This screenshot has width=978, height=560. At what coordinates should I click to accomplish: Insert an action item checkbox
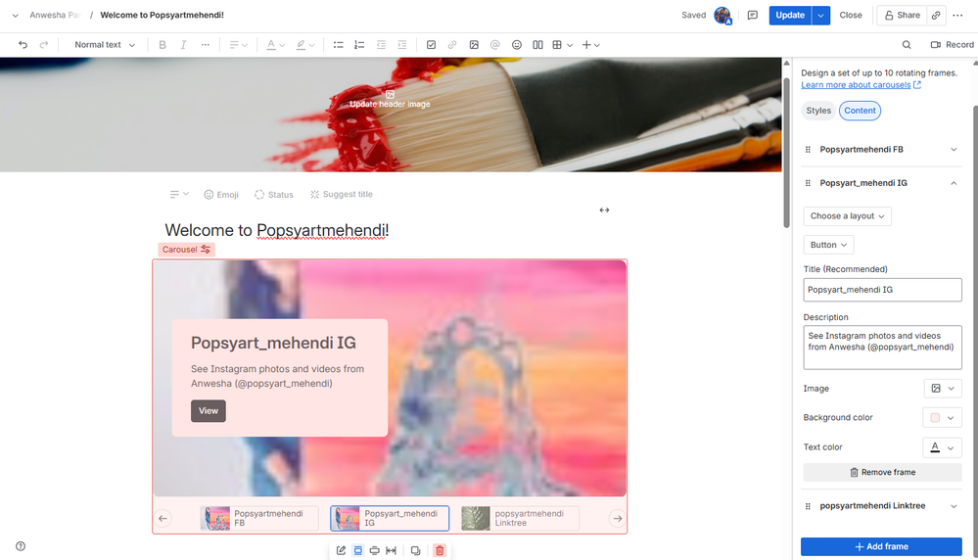pos(431,45)
